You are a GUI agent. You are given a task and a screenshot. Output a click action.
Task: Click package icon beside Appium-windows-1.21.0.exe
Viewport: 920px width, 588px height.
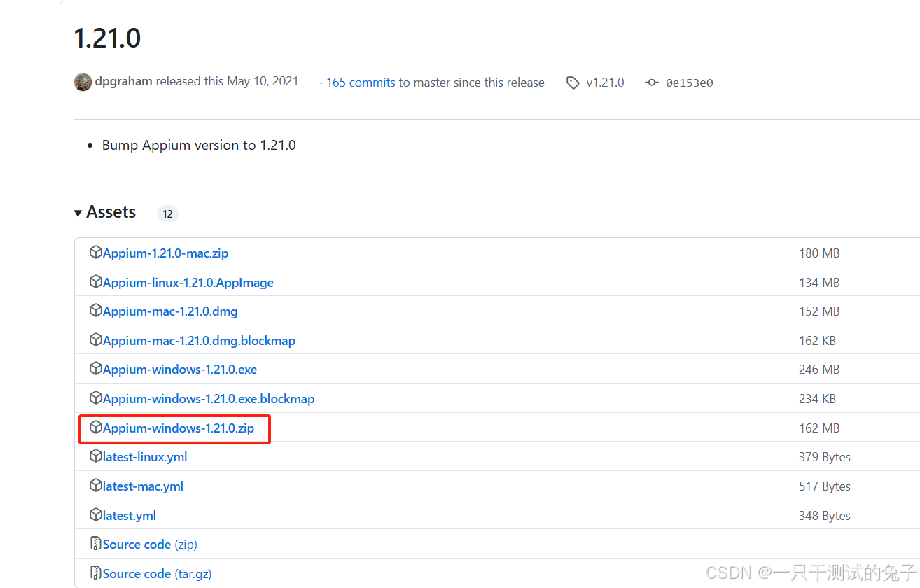(96, 369)
